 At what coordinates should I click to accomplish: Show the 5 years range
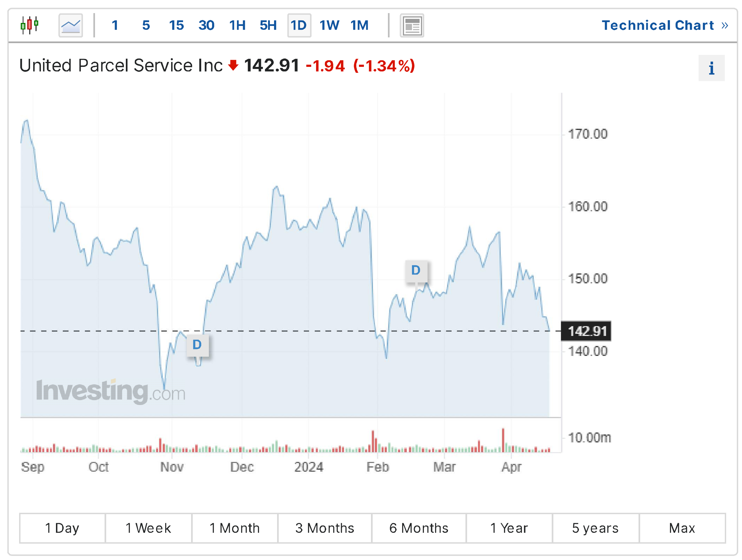(x=595, y=528)
